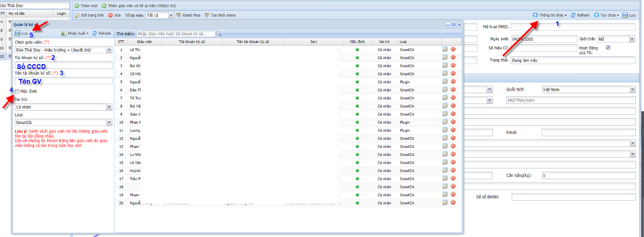
Task: Click the Thêm mới button
Action: point(86,6)
